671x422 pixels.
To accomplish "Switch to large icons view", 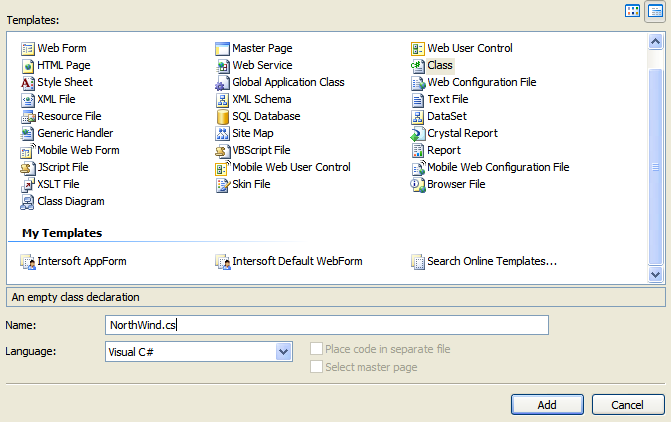I will pyautogui.click(x=632, y=11).
